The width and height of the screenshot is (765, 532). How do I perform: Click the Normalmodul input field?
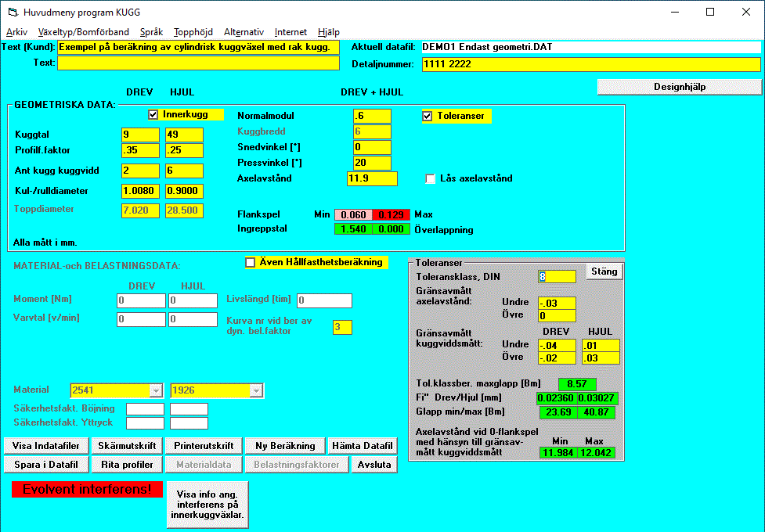tap(372, 116)
